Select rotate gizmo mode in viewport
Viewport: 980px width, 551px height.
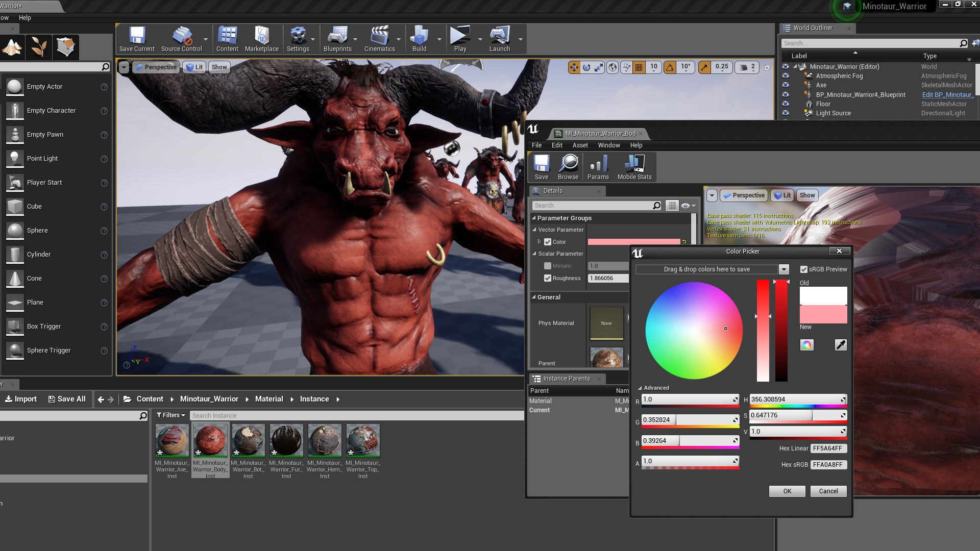click(x=586, y=67)
